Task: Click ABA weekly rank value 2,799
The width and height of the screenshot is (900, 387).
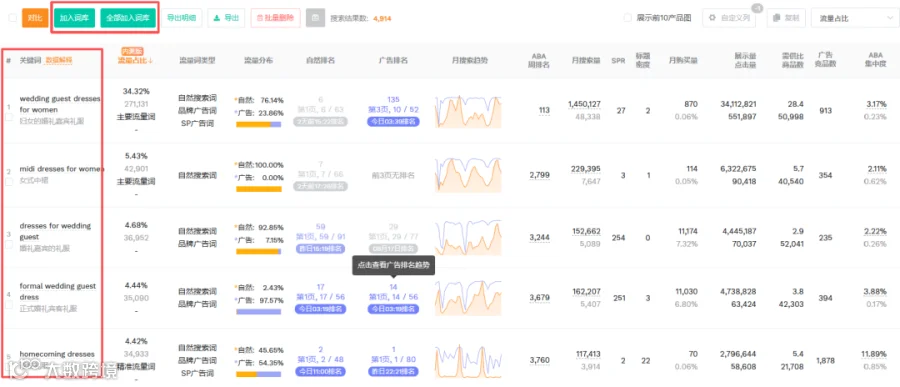Action: point(540,175)
